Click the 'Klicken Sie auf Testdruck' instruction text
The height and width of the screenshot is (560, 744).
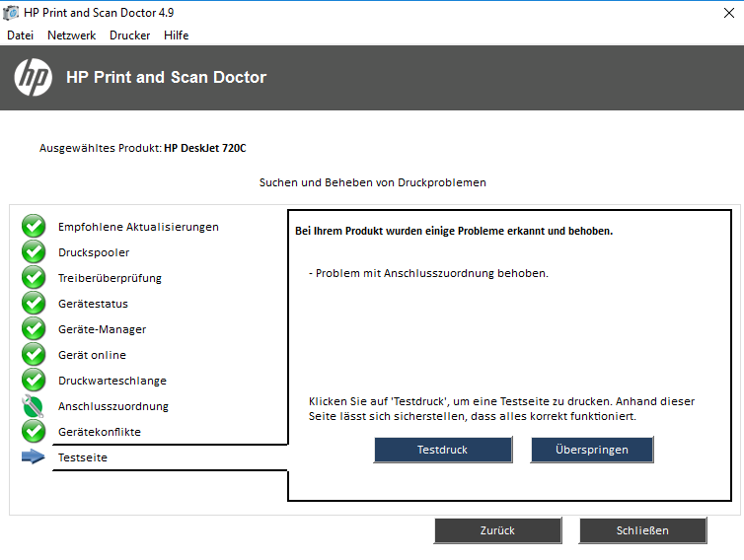[x=501, y=409]
